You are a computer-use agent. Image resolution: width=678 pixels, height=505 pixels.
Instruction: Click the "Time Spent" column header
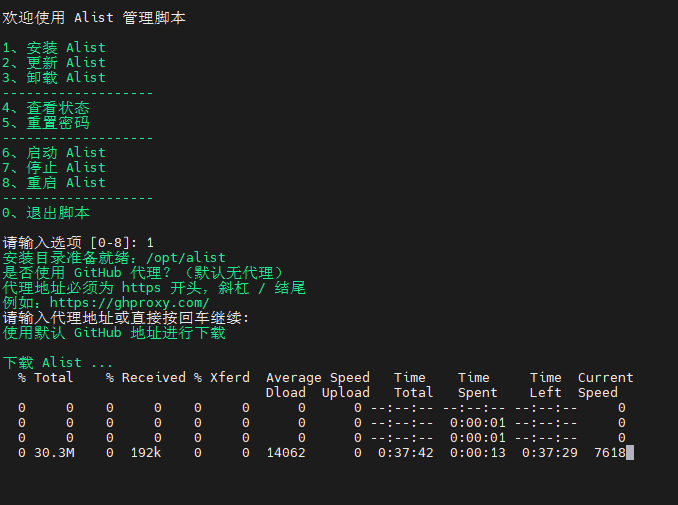[x=478, y=385]
